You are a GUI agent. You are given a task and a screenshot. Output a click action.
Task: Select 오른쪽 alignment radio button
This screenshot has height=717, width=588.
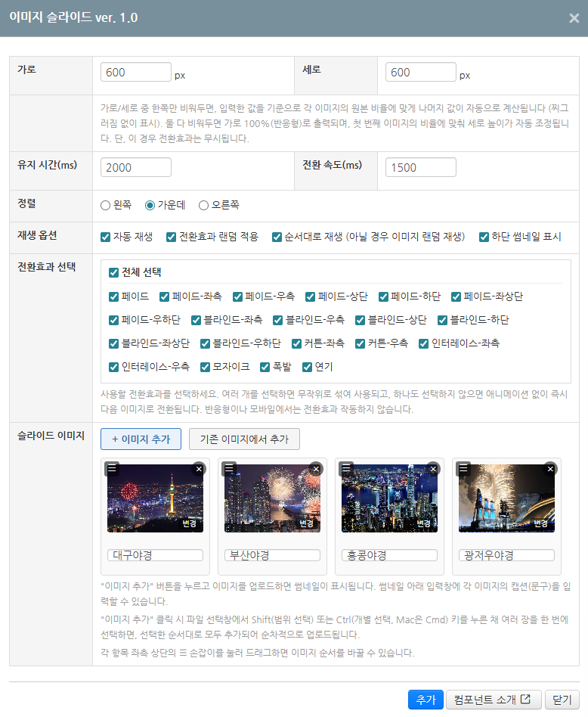(203, 205)
